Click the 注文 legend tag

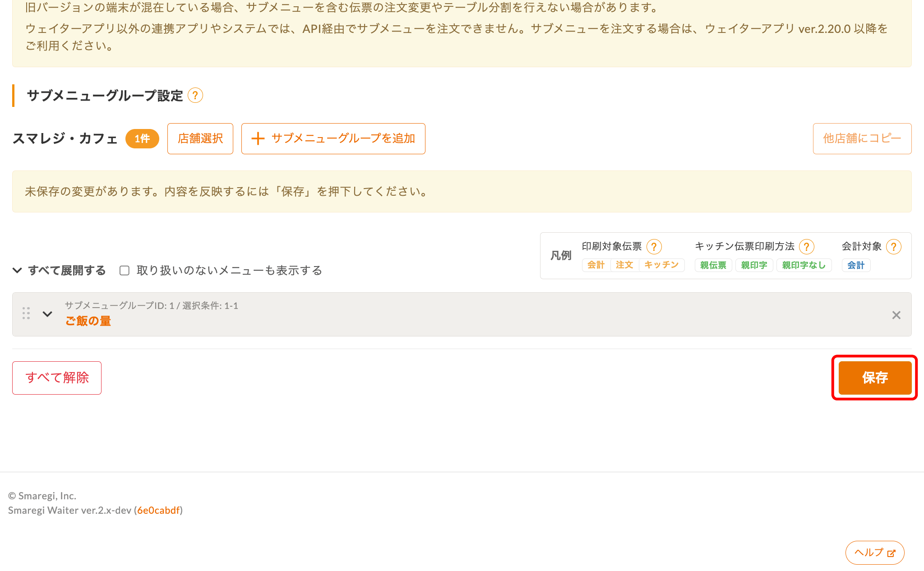[624, 265]
